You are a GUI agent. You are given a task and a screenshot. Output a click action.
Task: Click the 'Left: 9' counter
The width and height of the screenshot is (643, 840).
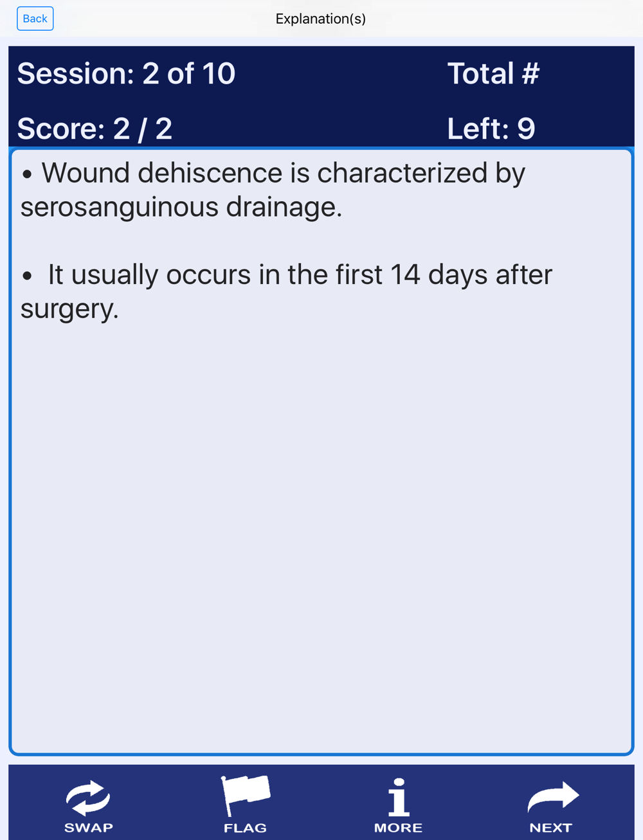pos(491,129)
